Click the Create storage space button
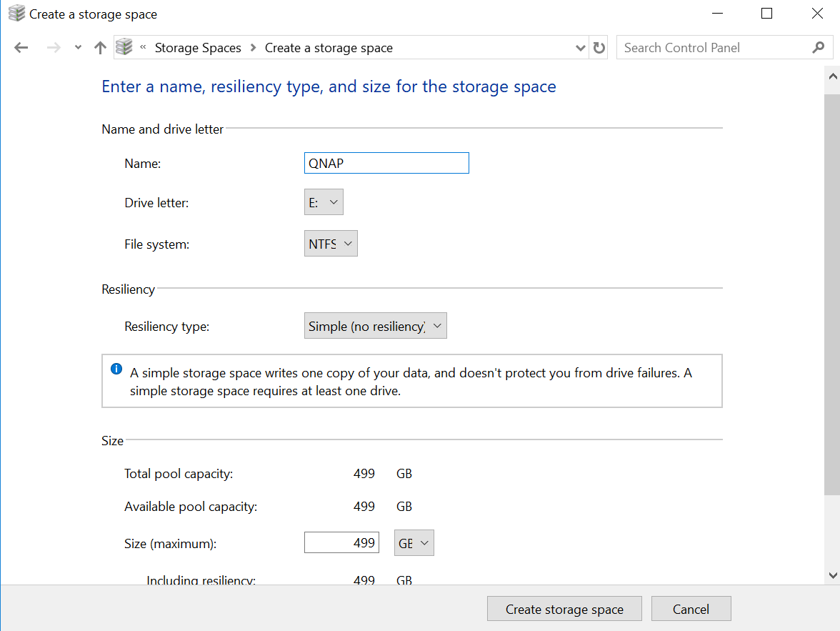The width and height of the screenshot is (840, 631). pyautogui.click(x=564, y=610)
